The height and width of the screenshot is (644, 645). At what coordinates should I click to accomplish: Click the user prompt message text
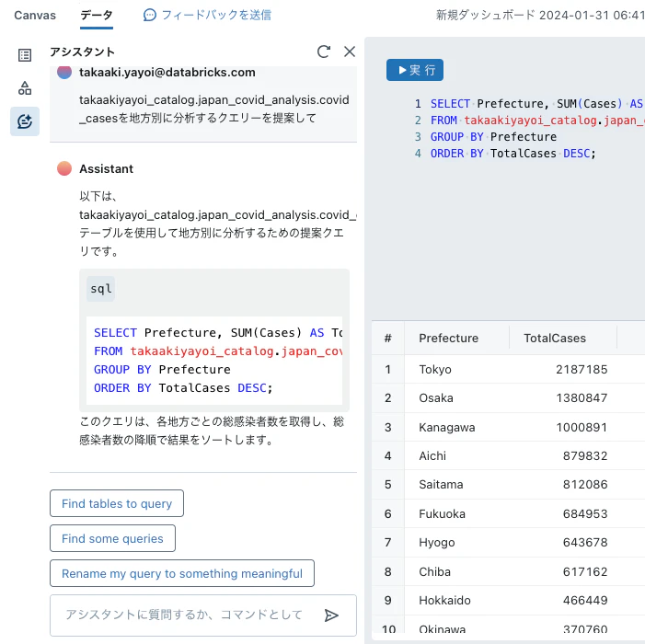[213, 109]
